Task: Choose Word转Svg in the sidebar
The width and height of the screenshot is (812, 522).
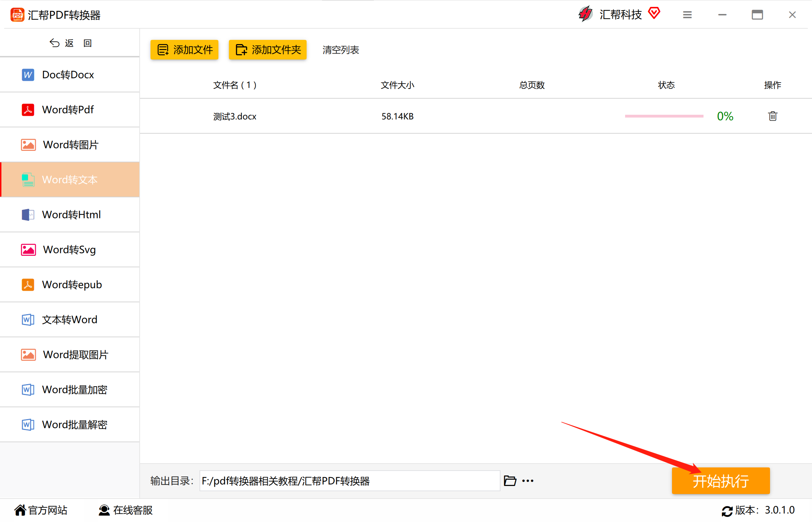Action: pyautogui.click(x=70, y=250)
